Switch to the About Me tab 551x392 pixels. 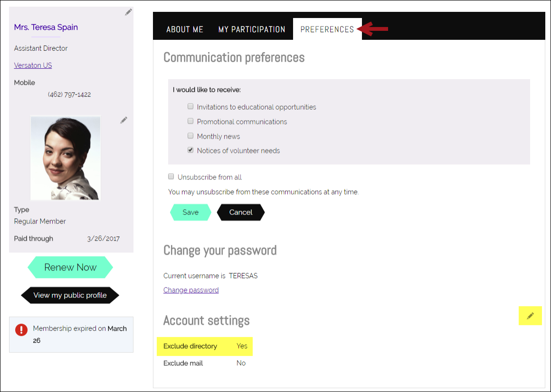tap(185, 29)
